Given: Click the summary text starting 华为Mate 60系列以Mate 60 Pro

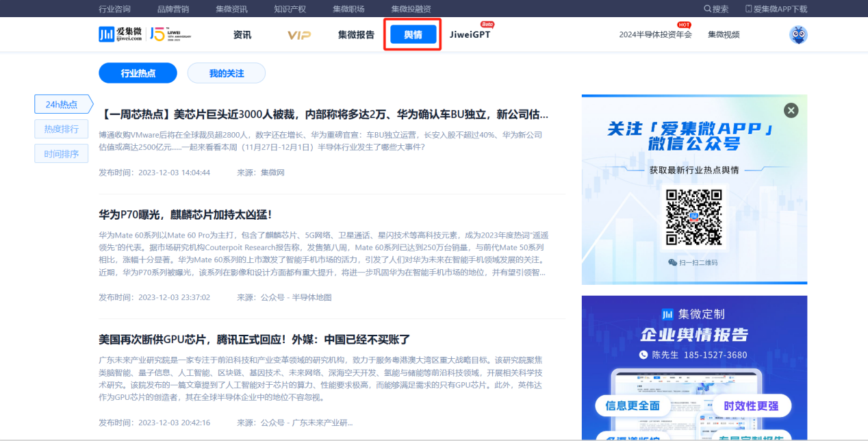Looking at the screenshot, I should pos(323,253).
